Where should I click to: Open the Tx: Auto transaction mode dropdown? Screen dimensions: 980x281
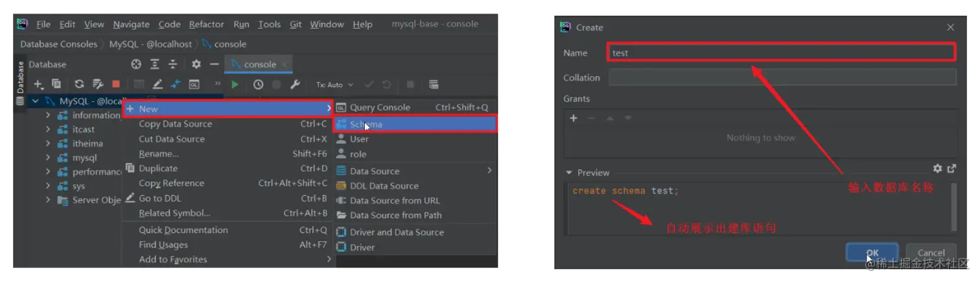click(x=334, y=84)
